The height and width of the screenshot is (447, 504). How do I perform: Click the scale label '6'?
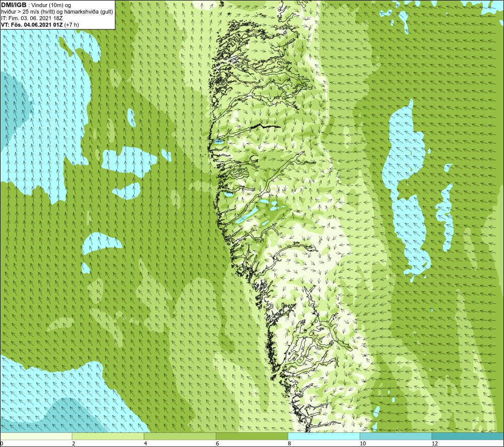(218, 444)
